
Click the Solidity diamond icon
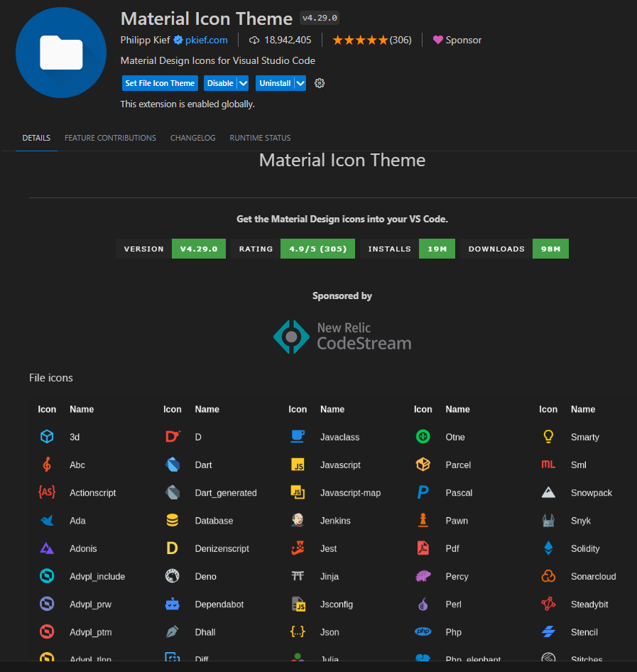click(548, 548)
